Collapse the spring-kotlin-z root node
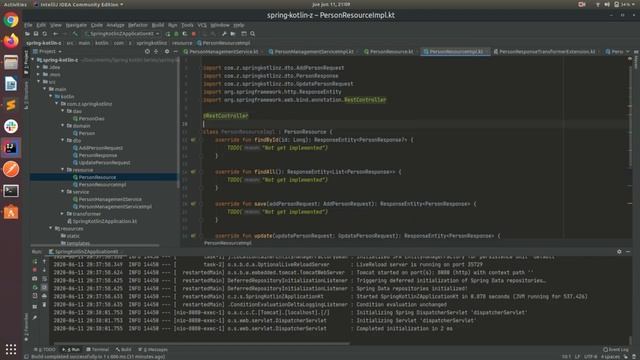640x360 pixels. coord(33,60)
